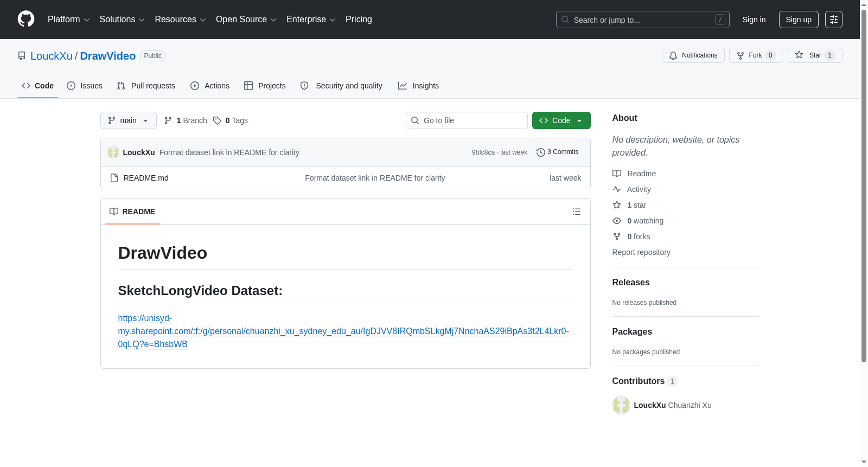Open Security and quality tab
This screenshot has width=868, height=467.
pyautogui.click(x=341, y=86)
